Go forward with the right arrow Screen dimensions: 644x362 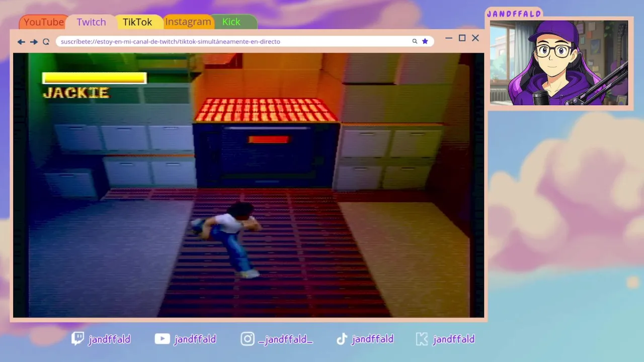pyautogui.click(x=34, y=42)
